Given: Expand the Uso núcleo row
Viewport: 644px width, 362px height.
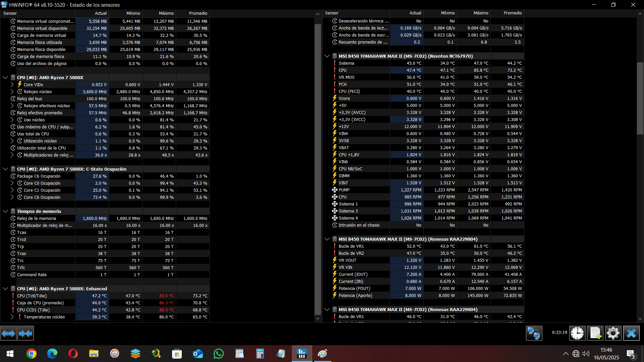Looking at the screenshot, I should [12, 120].
